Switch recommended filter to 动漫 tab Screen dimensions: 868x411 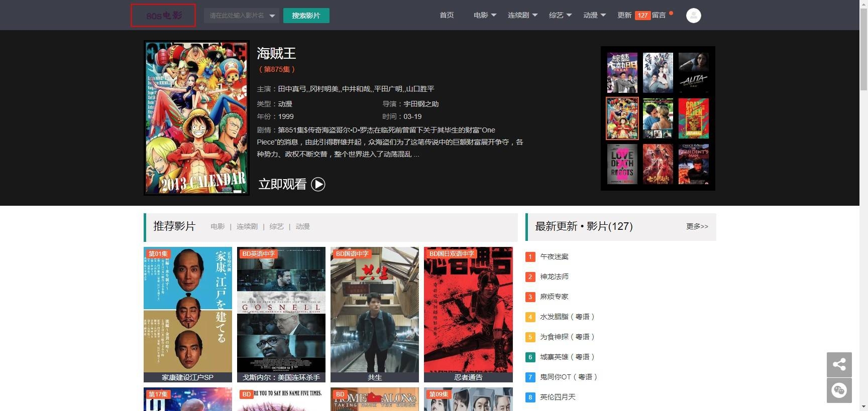pos(302,227)
